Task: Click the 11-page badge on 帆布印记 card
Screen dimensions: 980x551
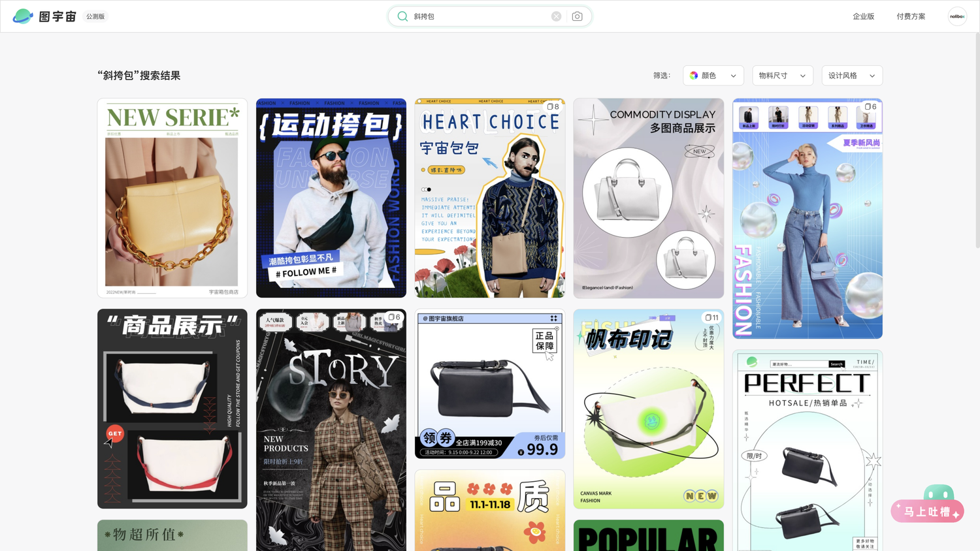Action: tap(711, 317)
